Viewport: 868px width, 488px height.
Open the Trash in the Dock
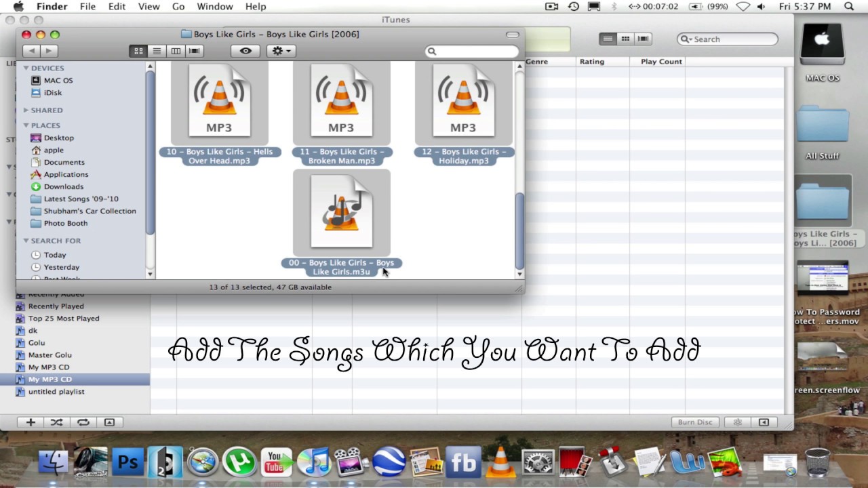818,463
